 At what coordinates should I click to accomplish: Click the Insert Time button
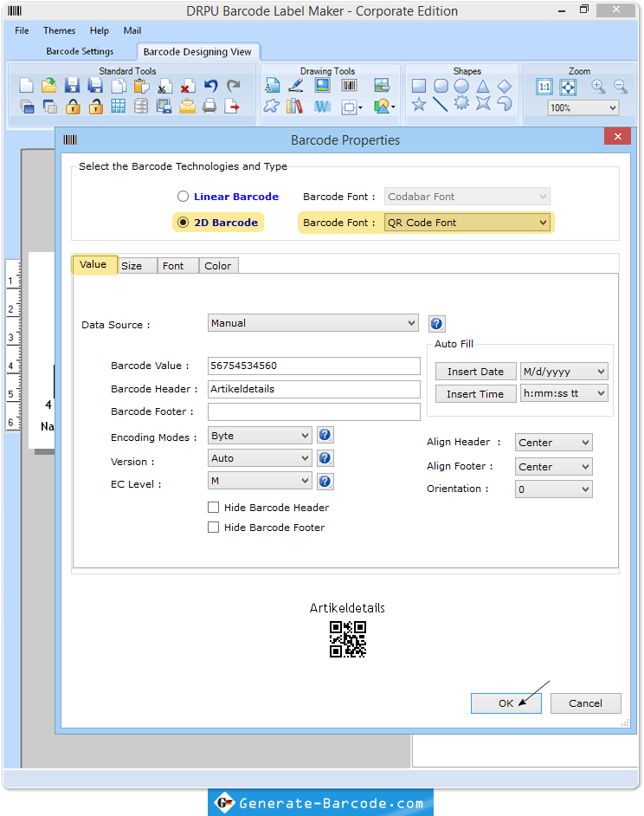click(x=475, y=394)
